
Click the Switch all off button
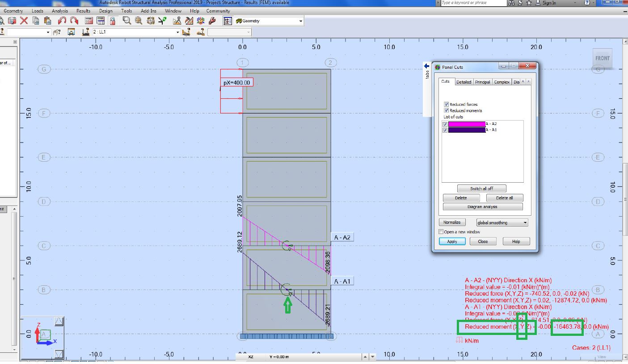(481, 188)
